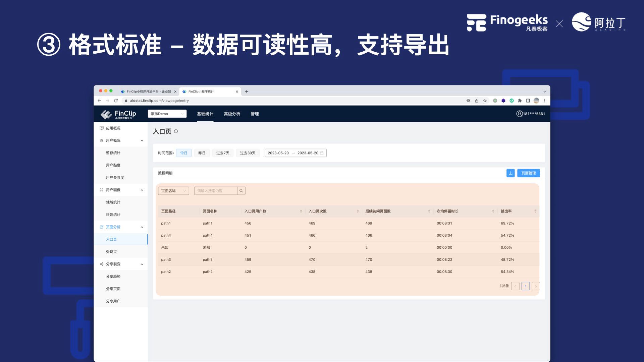Click the search content input field
Image resolution: width=644 pixels, height=362 pixels.
(x=215, y=191)
